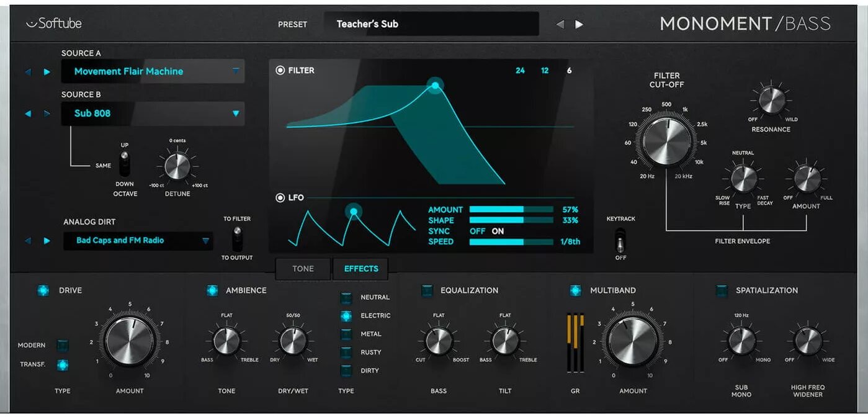Select the 24 dB filter slope
Image resolution: width=868 pixels, height=417 pixels.
point(520,71)
